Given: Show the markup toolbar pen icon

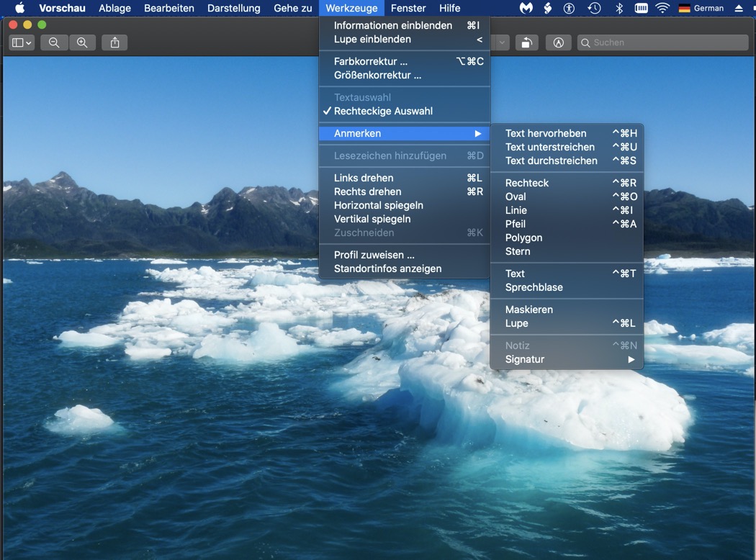Looking at the screenshot, I should 558,43.
